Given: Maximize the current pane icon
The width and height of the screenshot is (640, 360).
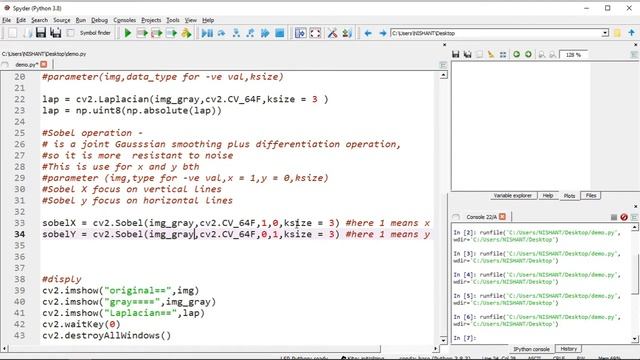Looking at the screenshot, I should (x=300, y=33).
